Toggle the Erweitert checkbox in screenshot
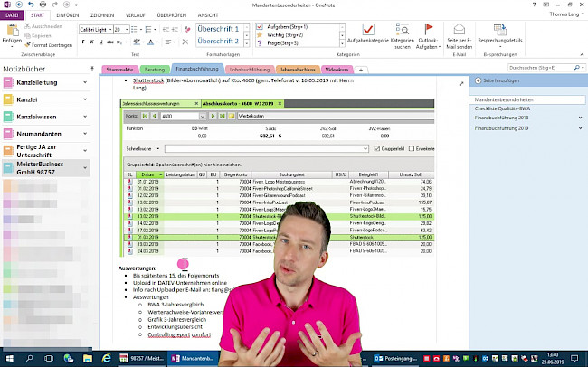Viewport: 588px width, 367px height. point(412,147)
